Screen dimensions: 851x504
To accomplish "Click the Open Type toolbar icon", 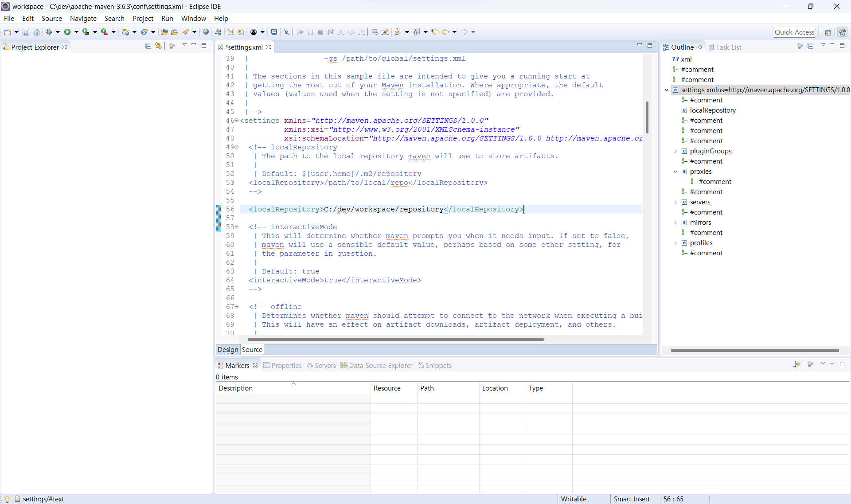I will [x=164, y=32].
